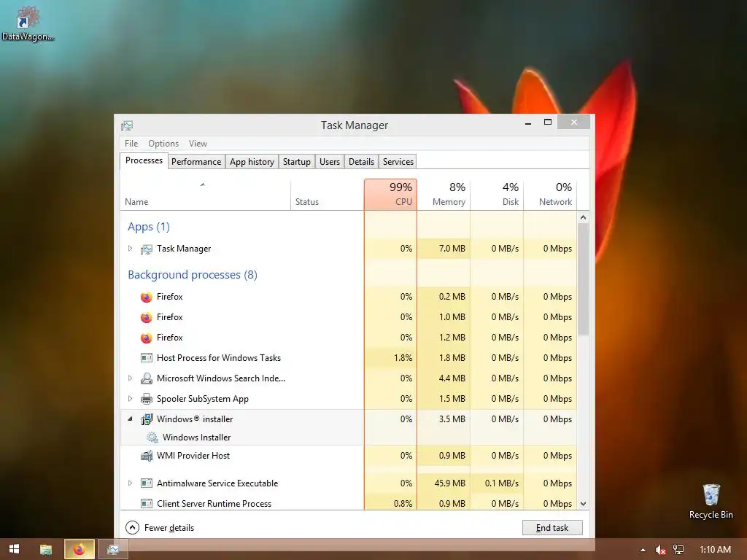Expand the Spooler SubSystem App row
Image resolution: width=747 pixels, height=560 pixels.
pos(130,399)
